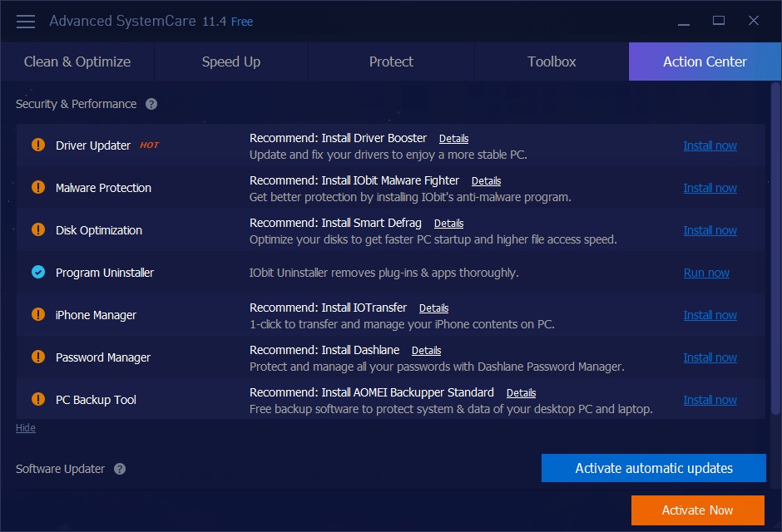Open the Speed Up tab
The width and height of the screenshot is (782, 532).
231,62
